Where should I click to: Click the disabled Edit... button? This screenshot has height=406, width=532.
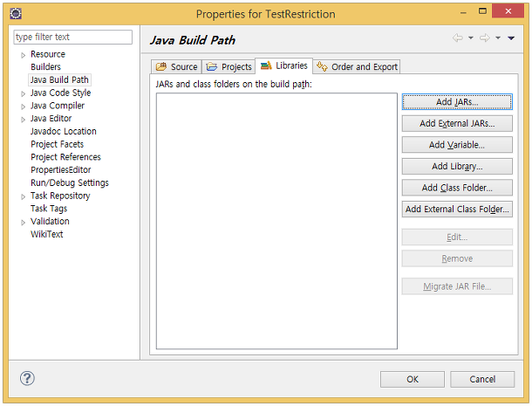pyautogui.click(x=457, y=237)
